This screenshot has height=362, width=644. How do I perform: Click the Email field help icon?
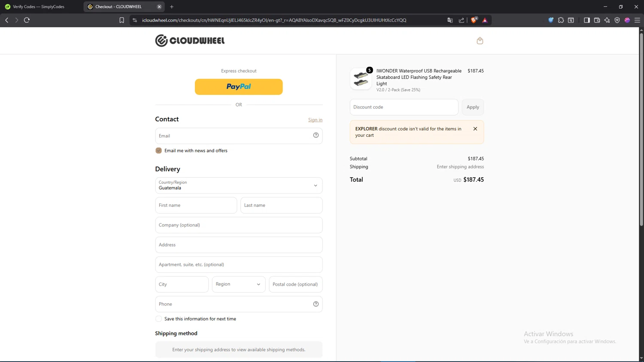[316, 135]
